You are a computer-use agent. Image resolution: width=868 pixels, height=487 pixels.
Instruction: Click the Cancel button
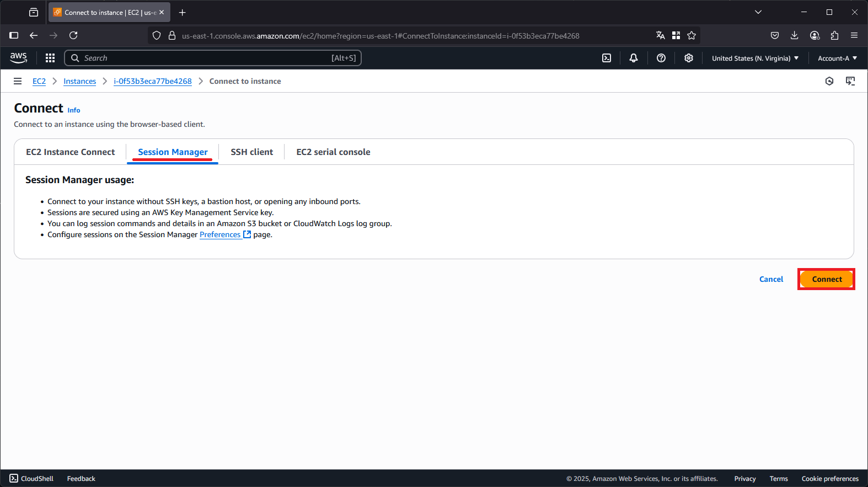[x=771, y=279]
